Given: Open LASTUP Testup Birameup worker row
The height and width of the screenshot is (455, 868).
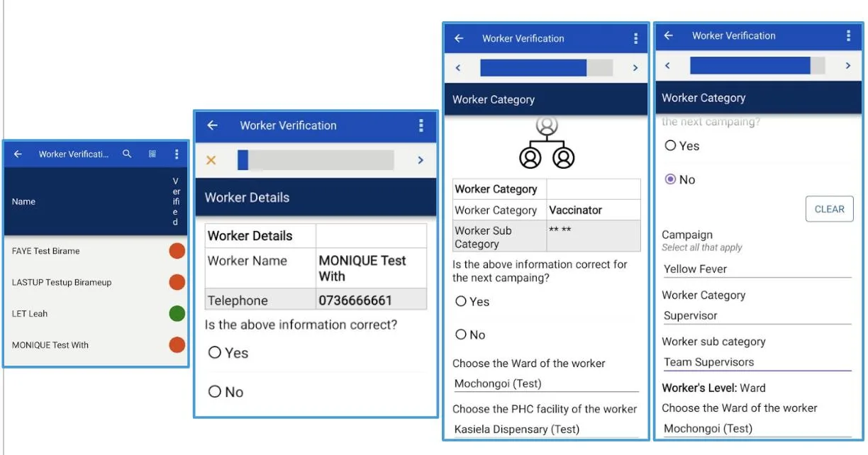Looking at the screenshot, I should click(96, 282).
